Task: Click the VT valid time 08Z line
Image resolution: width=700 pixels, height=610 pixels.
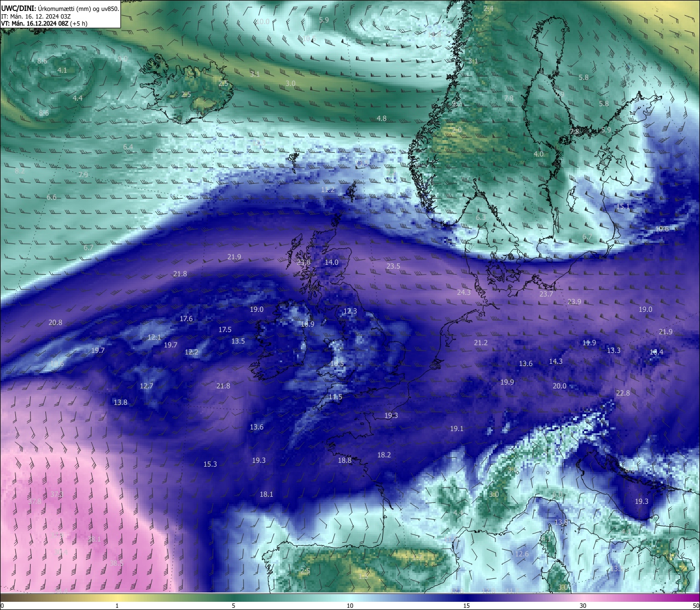Action: tap(44, 24)
